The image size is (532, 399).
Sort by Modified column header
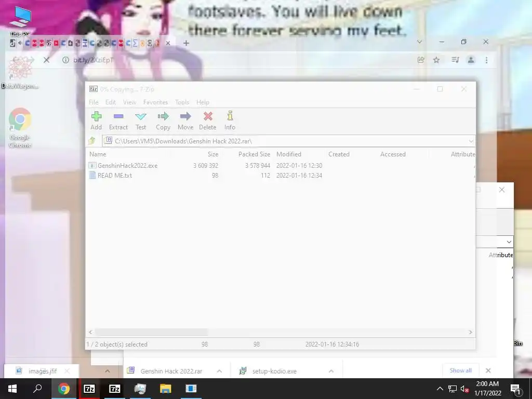[x=289, y=154]
